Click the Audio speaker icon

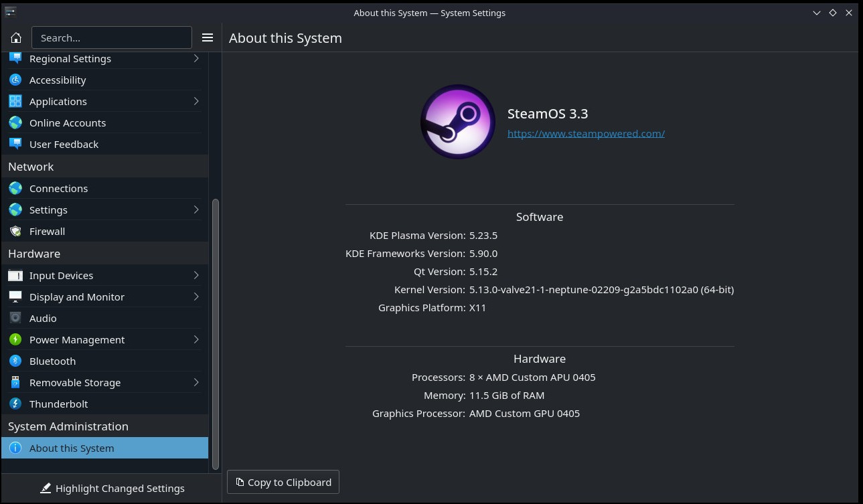[x=15, y=318]
